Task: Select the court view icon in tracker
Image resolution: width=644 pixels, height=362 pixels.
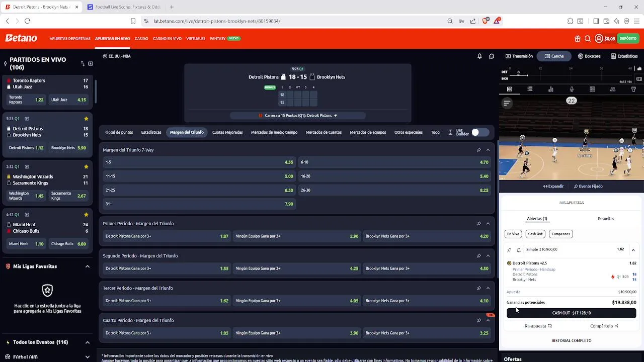Action: 509,89
